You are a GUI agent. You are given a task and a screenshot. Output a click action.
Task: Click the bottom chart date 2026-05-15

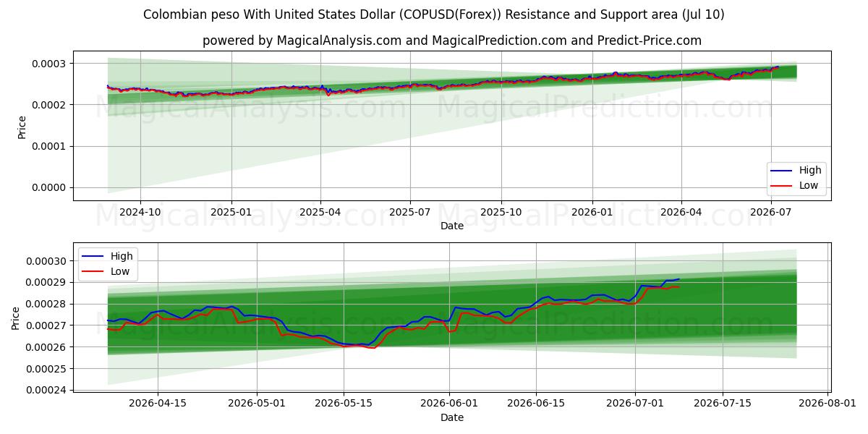pos(344,404)
